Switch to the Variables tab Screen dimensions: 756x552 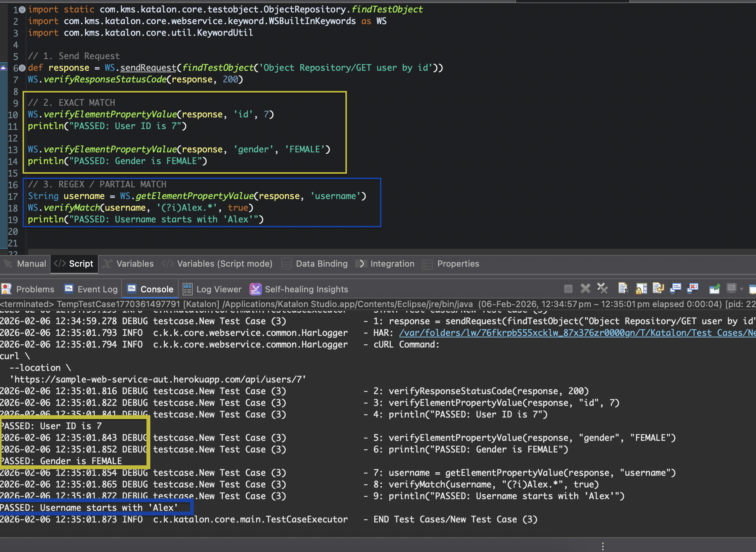[134, 264]
